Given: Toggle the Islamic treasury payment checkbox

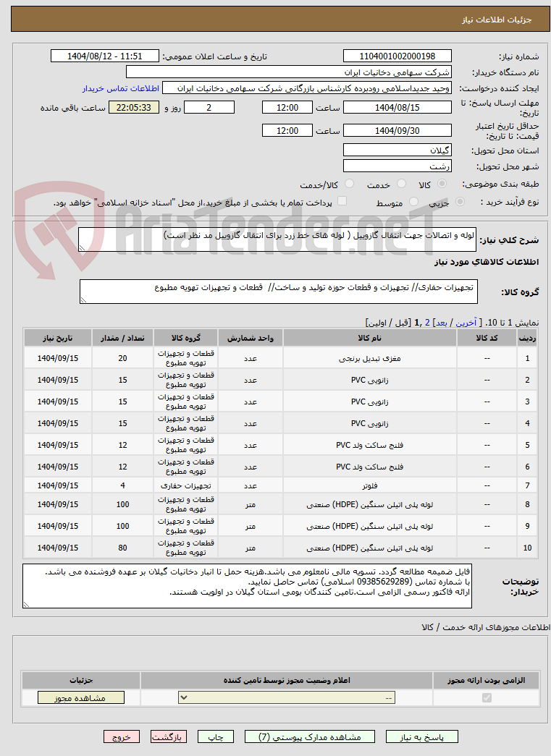Looking at the screenshot, I should tap(342, 201).
